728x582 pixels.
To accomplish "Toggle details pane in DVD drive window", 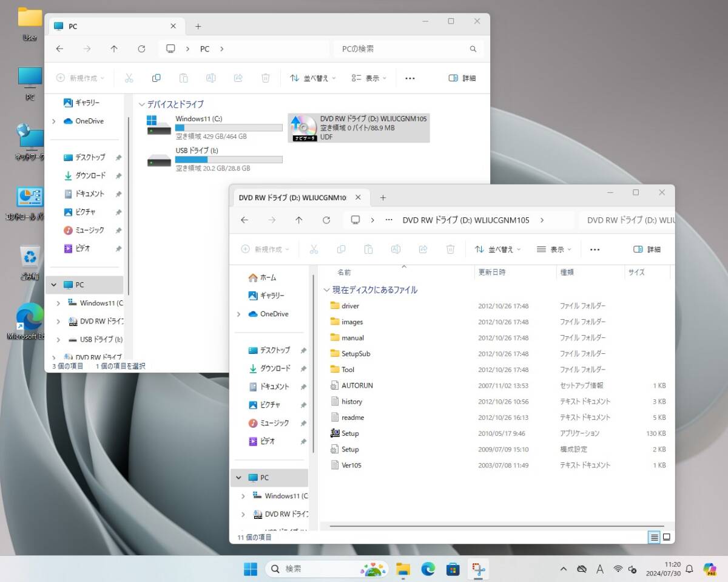I will click(647, 249).
